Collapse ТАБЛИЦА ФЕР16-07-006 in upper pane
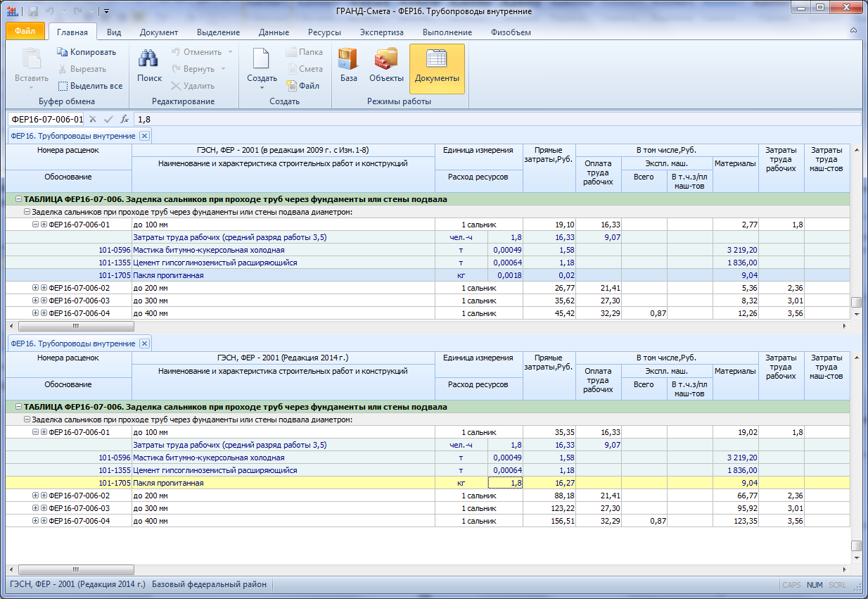The height and width of the screenshot is (599, 868). [x=19, y=199]
